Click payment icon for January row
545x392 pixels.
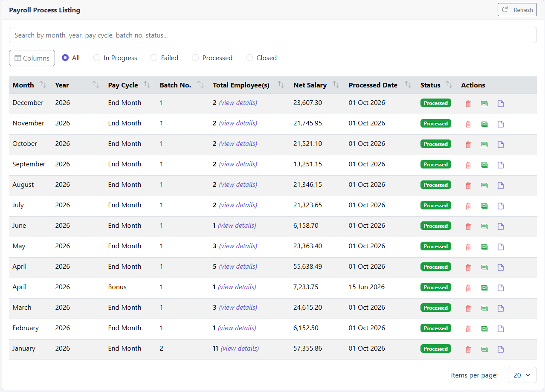[484, 349]
